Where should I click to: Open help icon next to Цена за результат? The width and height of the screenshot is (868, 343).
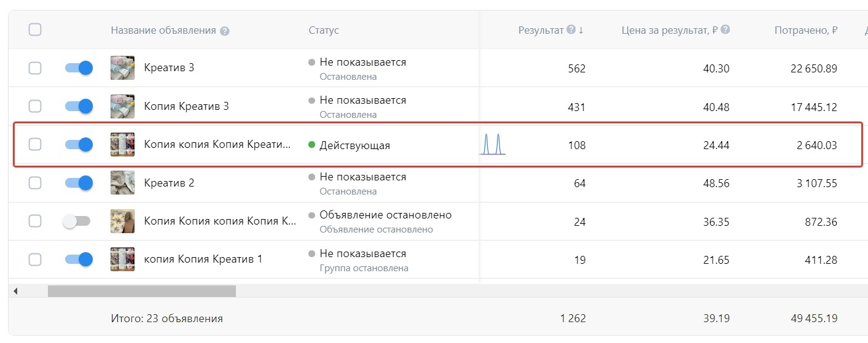coord(725,29)
